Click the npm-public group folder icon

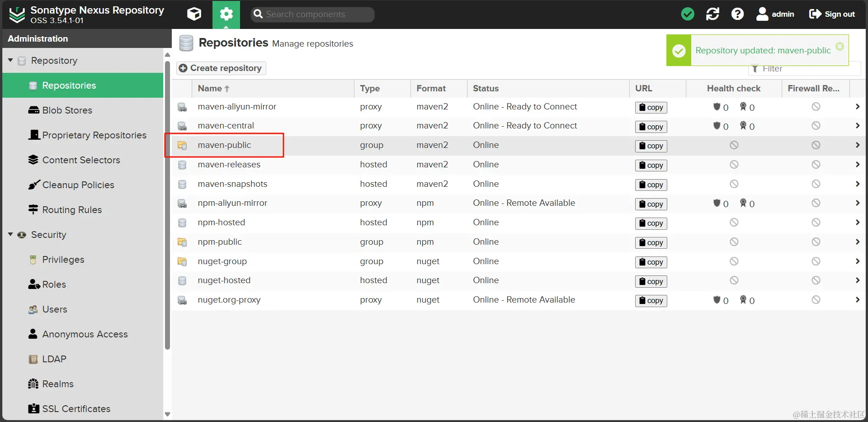click(182, 242)
